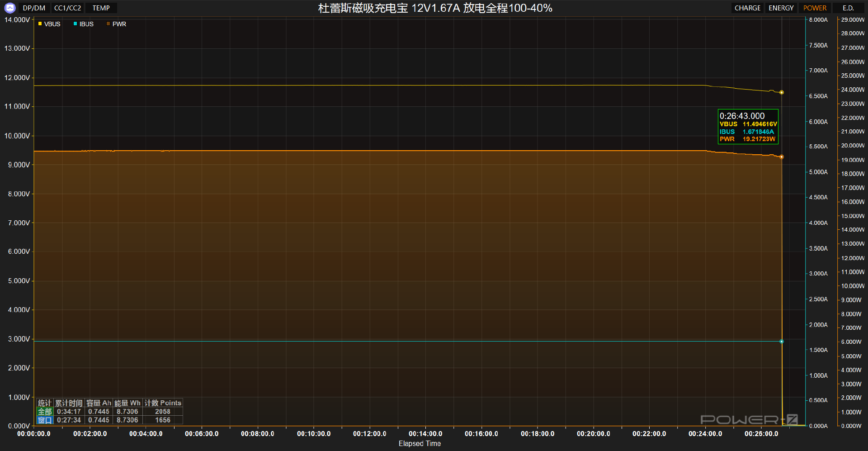This screenshot has width=868, height=451.
Task: Switch to the CC1/CC2 tab
Action: [68, 8]
